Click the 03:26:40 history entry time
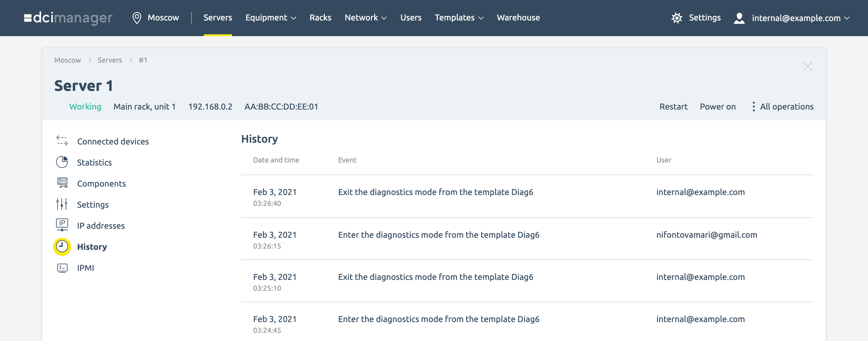The image size is (868, 341). click(267, 203)
